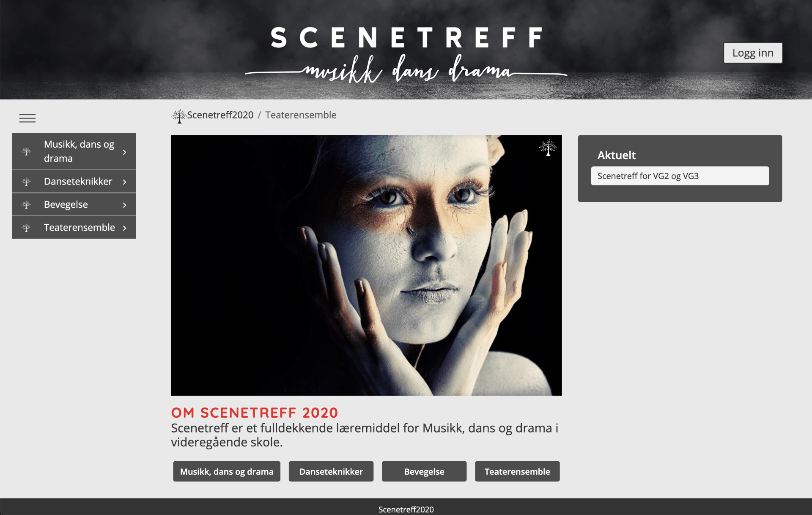
Task: Click the white tree logo on hero image
Action: [548, 148]
